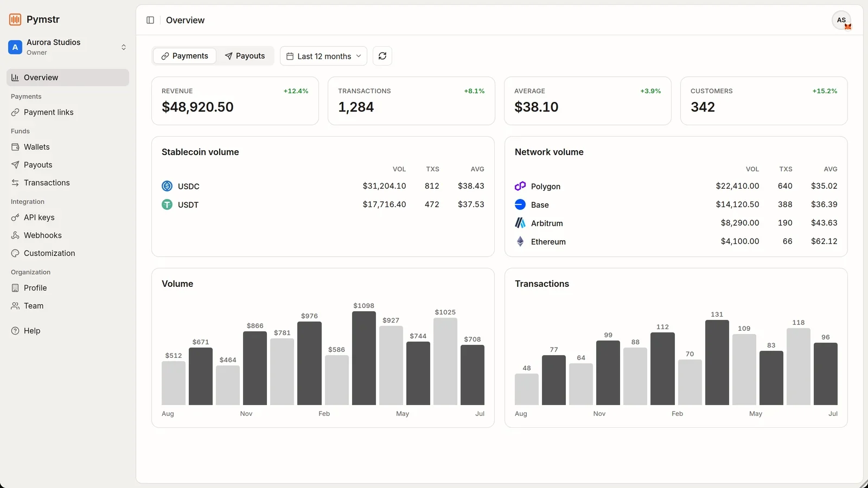This screenshot has width=868, height=488.
Task: Open Customization page
Action: pos(68,253)
